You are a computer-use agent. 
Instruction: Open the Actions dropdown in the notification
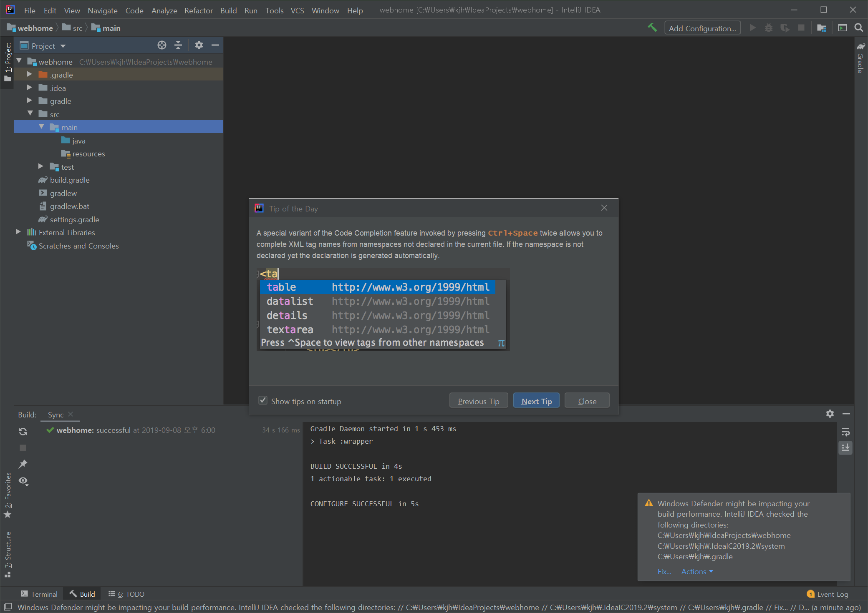coord(696,572)
